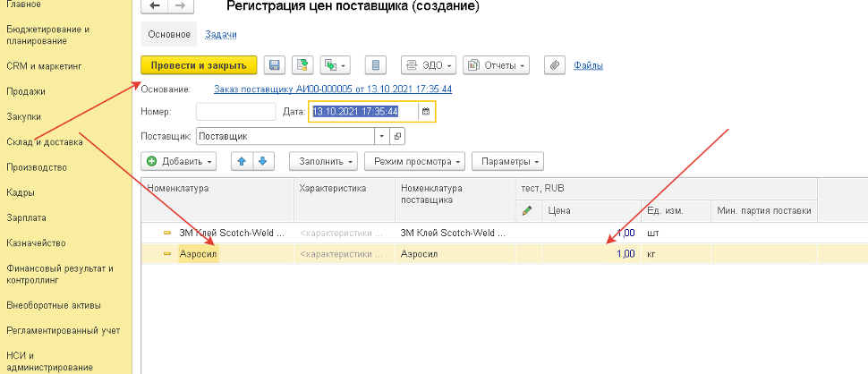Click the Цена column header

click(591, 211)
